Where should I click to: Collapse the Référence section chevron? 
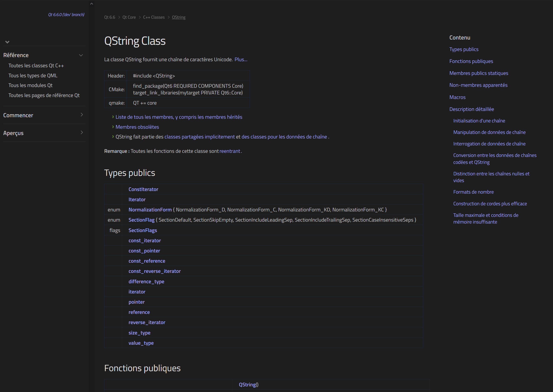pyautogui.click(x=81, y=55)
